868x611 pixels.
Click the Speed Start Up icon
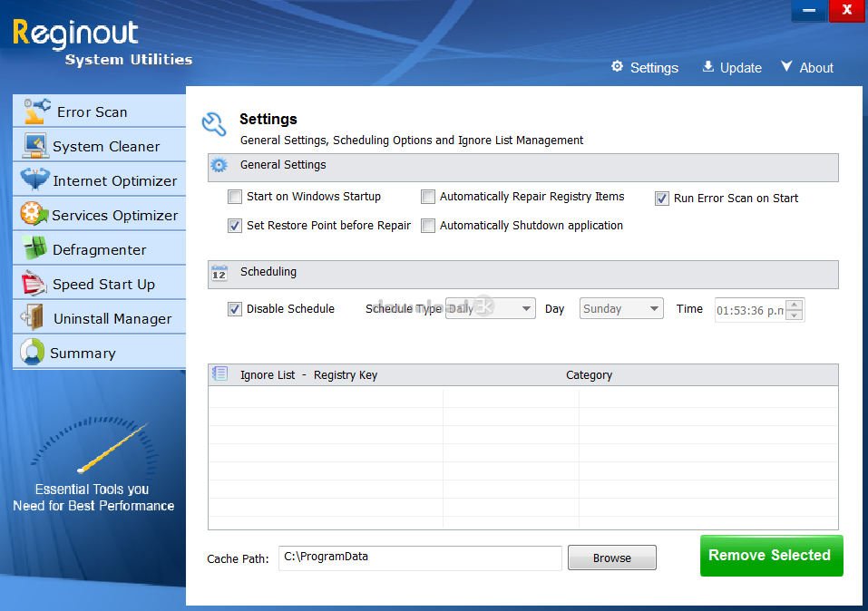(x=34, y=284)
